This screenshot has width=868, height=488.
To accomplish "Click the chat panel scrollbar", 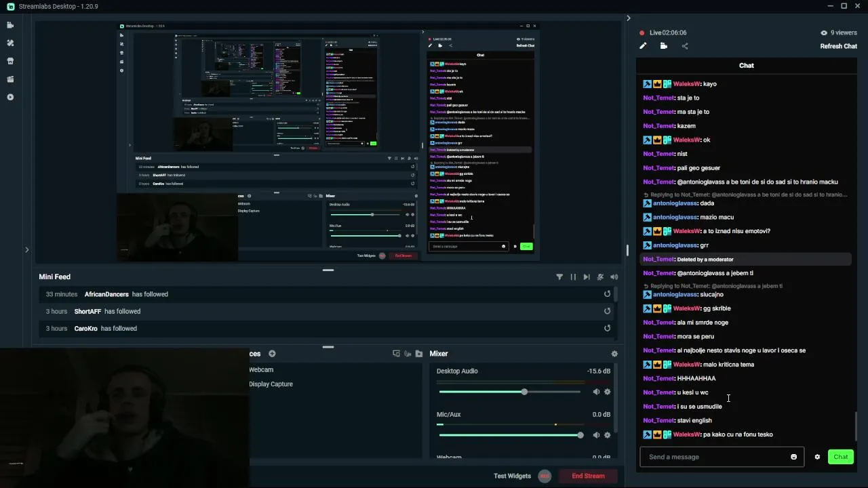I will [856, 426].
